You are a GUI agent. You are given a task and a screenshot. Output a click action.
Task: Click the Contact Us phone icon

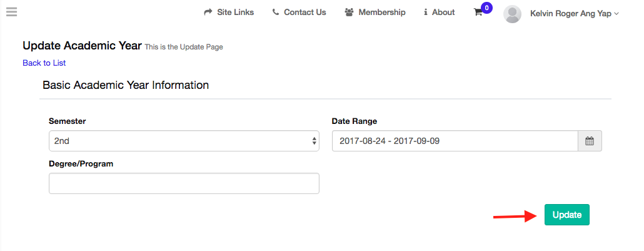pos(276,13)
